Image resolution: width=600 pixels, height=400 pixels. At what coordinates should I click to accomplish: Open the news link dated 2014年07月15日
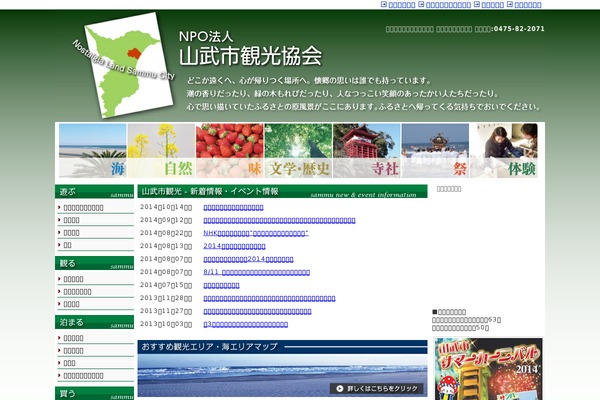tap(221, 286)
